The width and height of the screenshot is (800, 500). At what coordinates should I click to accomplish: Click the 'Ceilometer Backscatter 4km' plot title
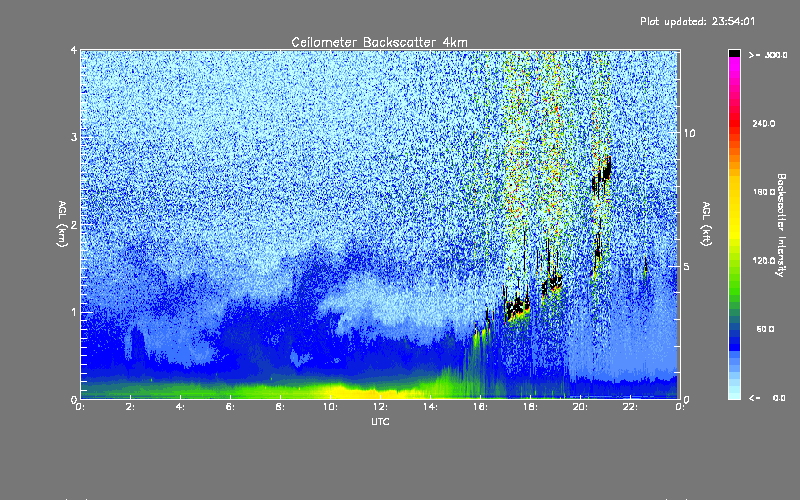379,42
